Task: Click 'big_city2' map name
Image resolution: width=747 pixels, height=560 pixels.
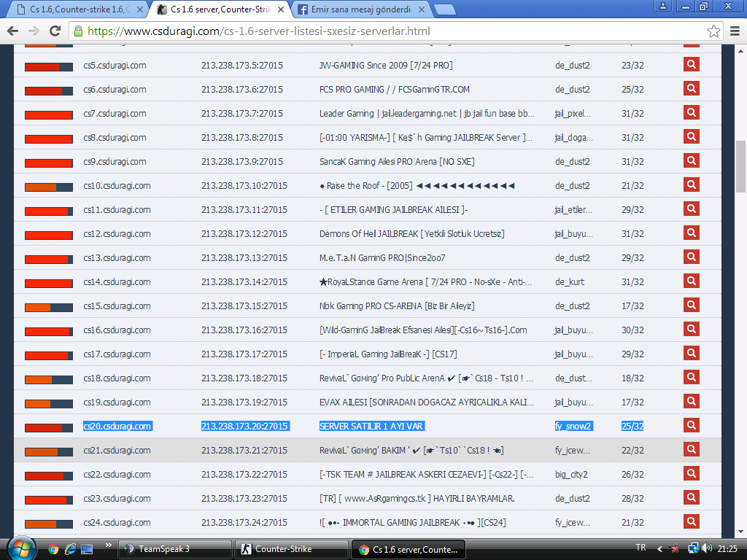Action: pyautogui.click(x=572, y=474)
